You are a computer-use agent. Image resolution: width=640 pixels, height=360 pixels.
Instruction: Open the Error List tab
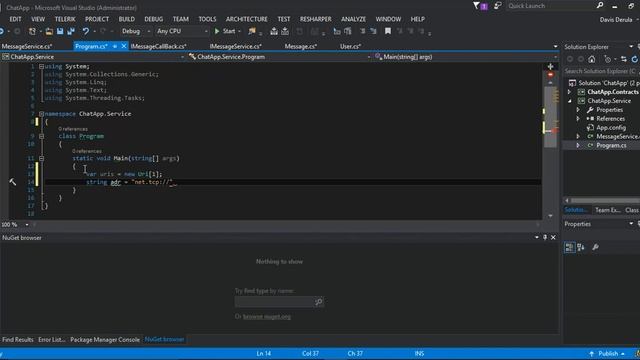pos(51,340)
